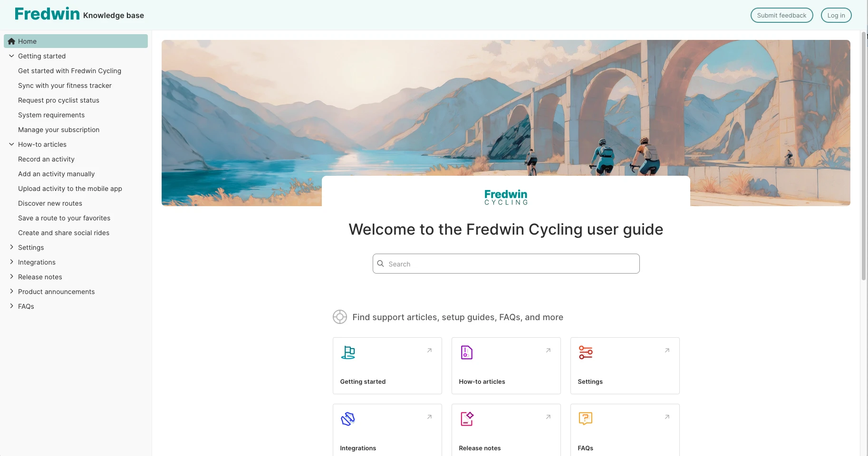
Task: Click the Settings sliders icon card
Action: point(585,353)
